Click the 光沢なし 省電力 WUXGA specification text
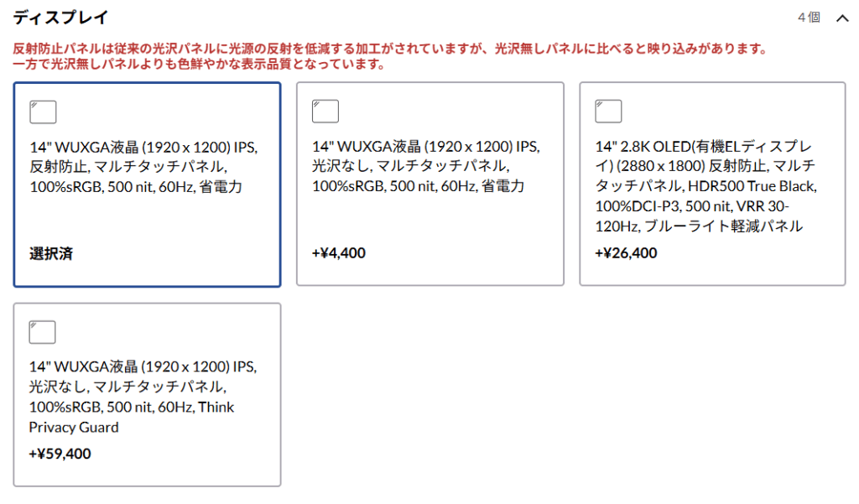 click(x=426, y=167)
